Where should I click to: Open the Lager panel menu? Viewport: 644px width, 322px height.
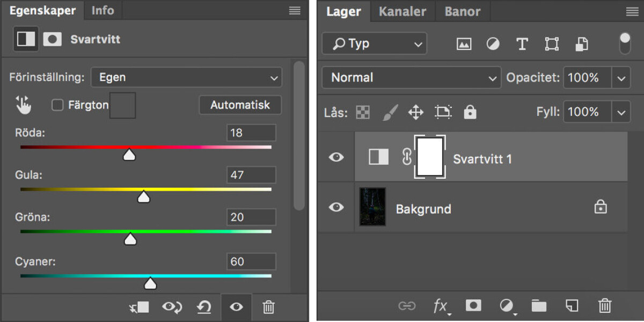[632, 12]
